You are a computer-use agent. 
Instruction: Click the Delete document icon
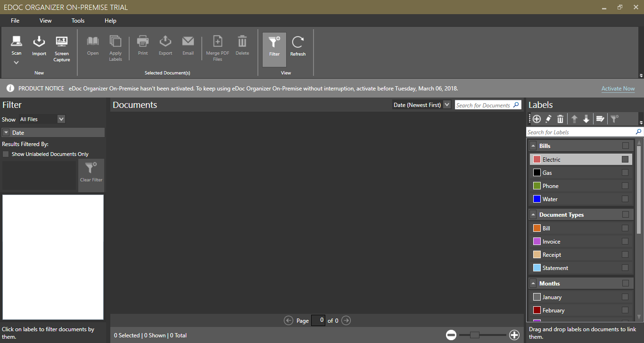pyautogui.click(x=242, y=41)
